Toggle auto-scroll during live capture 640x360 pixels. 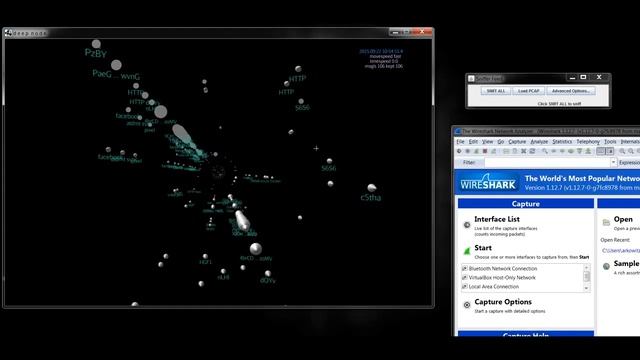pyautogui.click(x=610, y=151)
